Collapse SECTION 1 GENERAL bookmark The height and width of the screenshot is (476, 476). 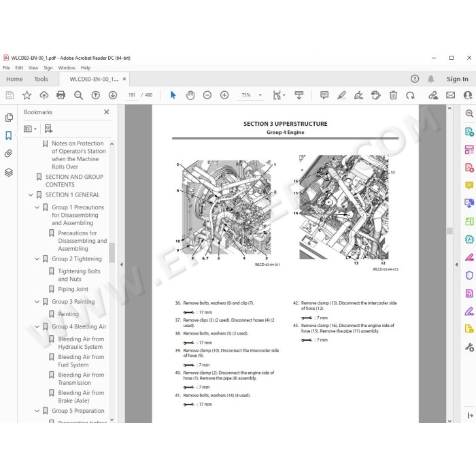click(31, 195)
